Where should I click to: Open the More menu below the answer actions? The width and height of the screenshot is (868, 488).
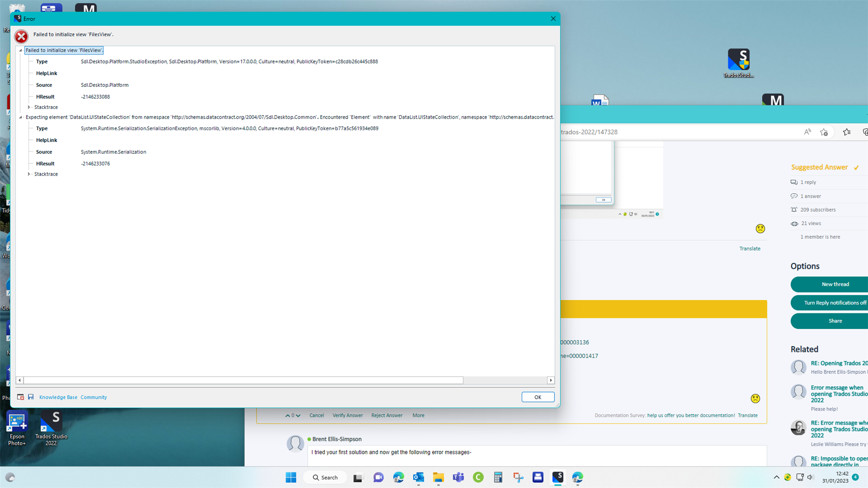tap(418, 415)
